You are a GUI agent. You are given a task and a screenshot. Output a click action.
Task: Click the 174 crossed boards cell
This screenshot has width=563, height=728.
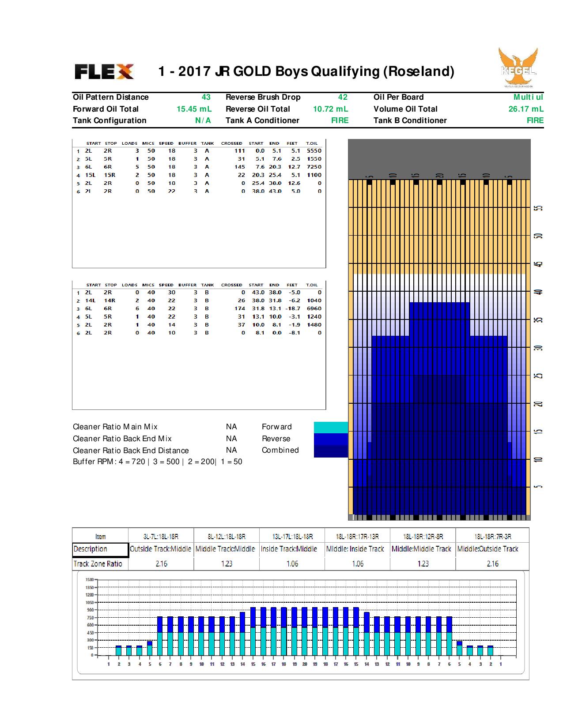240,308
